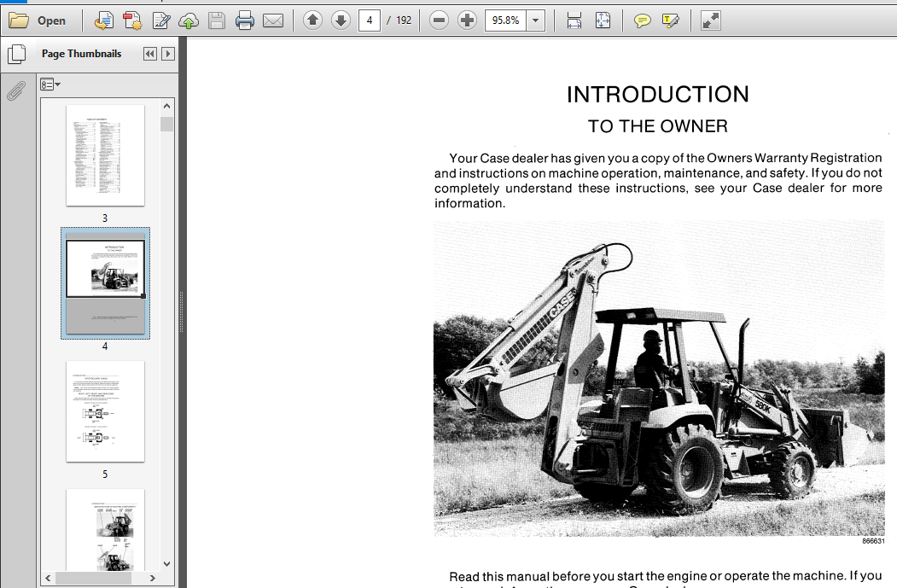Click the total page count 192 label
The height and width of the screenshot is (588, 897).
tap(404, 20)
